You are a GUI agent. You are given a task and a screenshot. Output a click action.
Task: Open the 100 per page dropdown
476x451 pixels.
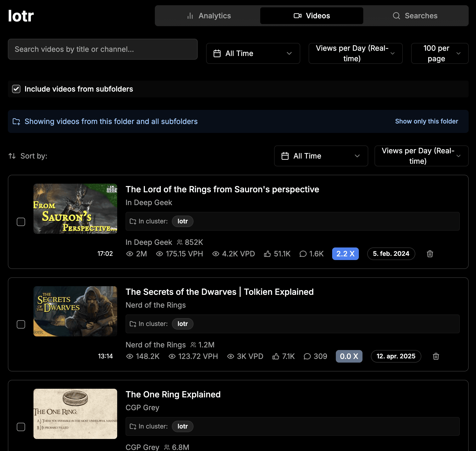tap(440, 53)
